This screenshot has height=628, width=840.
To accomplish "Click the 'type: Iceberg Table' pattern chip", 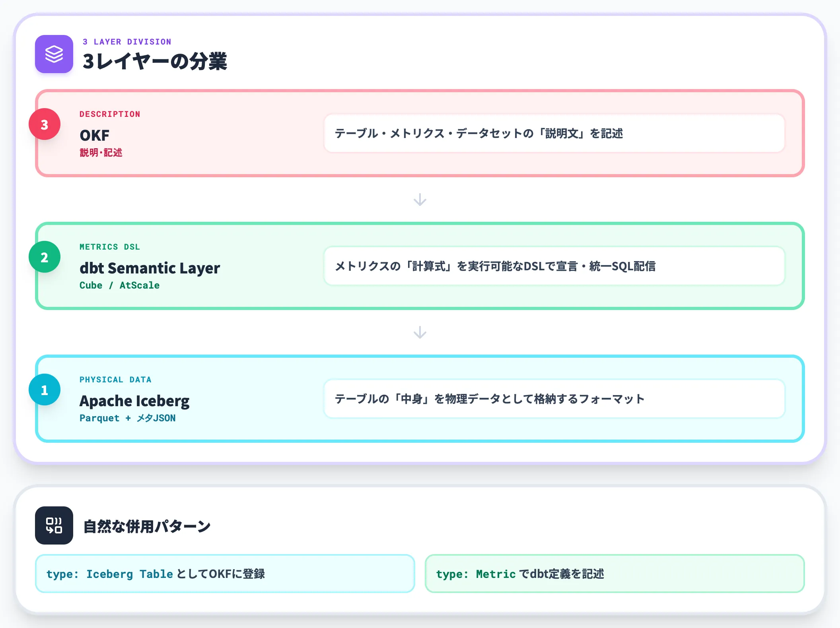I will pos(225,574).
